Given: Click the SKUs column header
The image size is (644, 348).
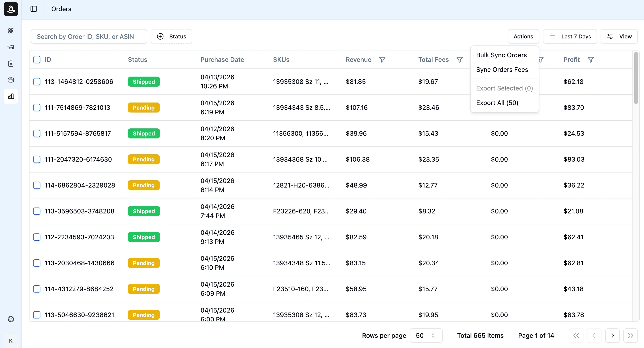Looking at the screenshot, I should coord(281,60).
